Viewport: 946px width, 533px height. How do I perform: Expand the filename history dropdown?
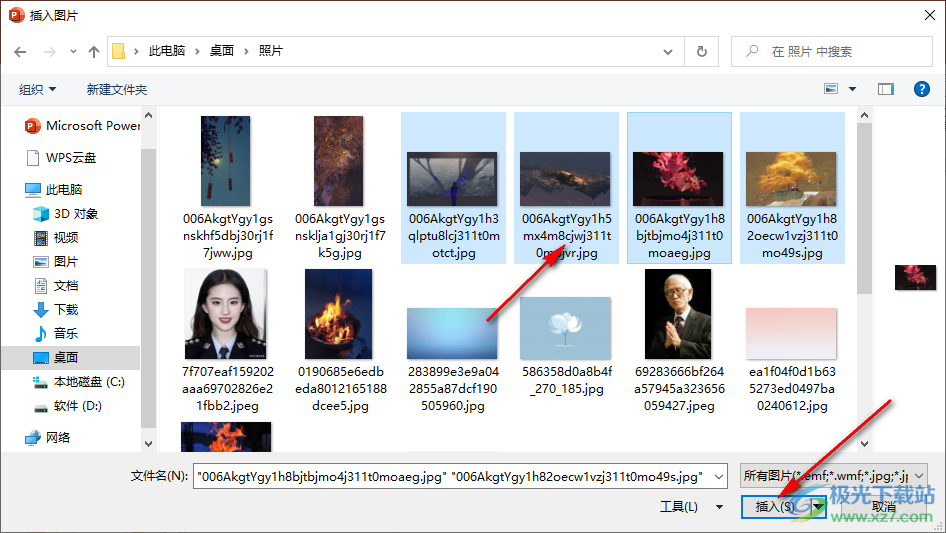click(x=719, y=476)
